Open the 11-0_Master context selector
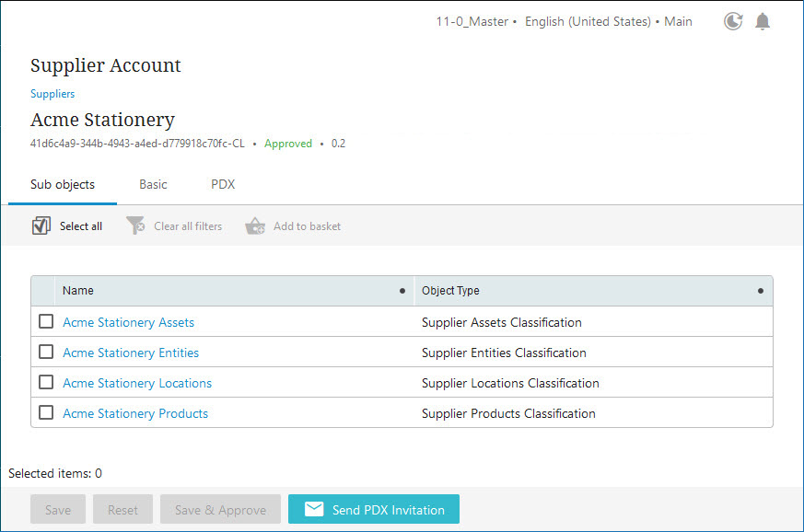Image resolution: width=804 pixels, height=532 pixels. 472,21
